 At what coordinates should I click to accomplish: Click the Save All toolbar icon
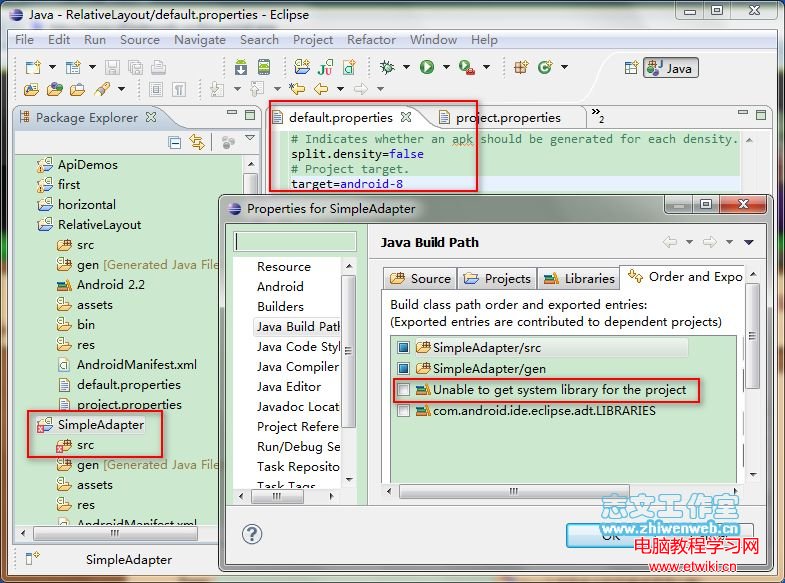[135, 67]
